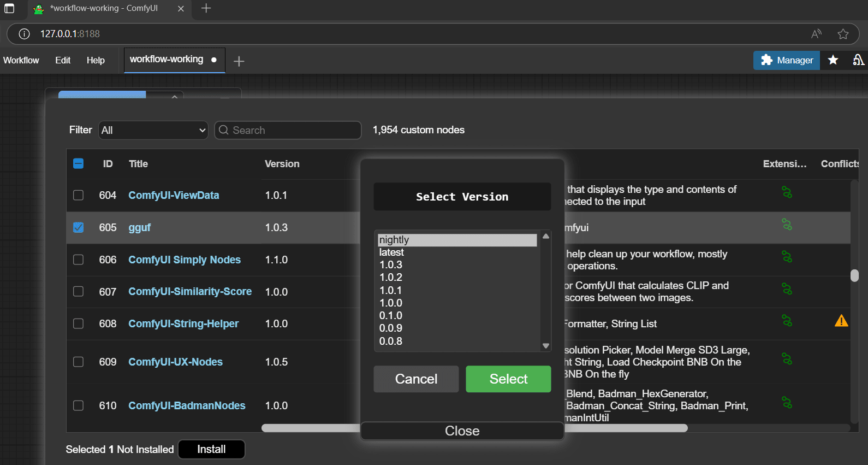This screenshot has height=465, width=868.
Task: Sort by the Title column header
Action: 138,163
